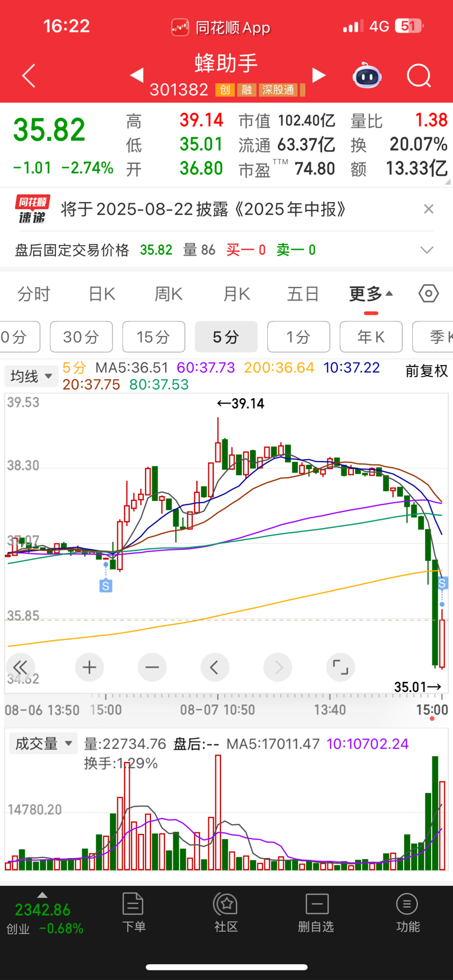Viewport: 453px width, 980px height.
Task: Switch to next stock with right triangle
Action: point(319,75)
